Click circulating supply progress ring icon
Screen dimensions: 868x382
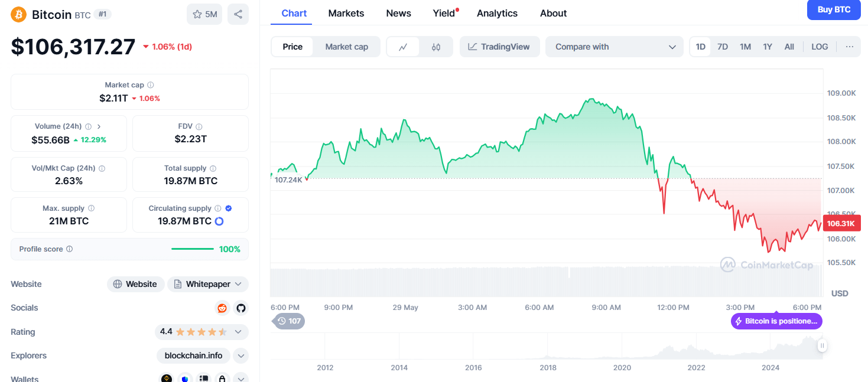[x=219, y=221]
